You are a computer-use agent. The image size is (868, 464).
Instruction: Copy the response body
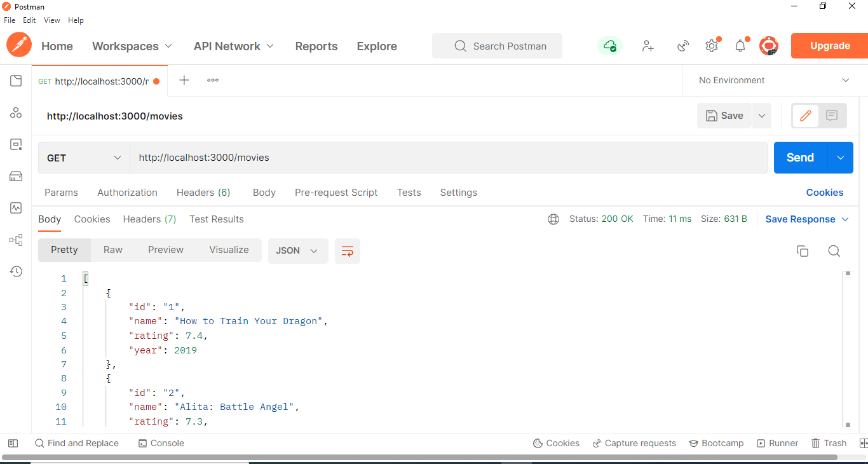[x=803, y=251]
